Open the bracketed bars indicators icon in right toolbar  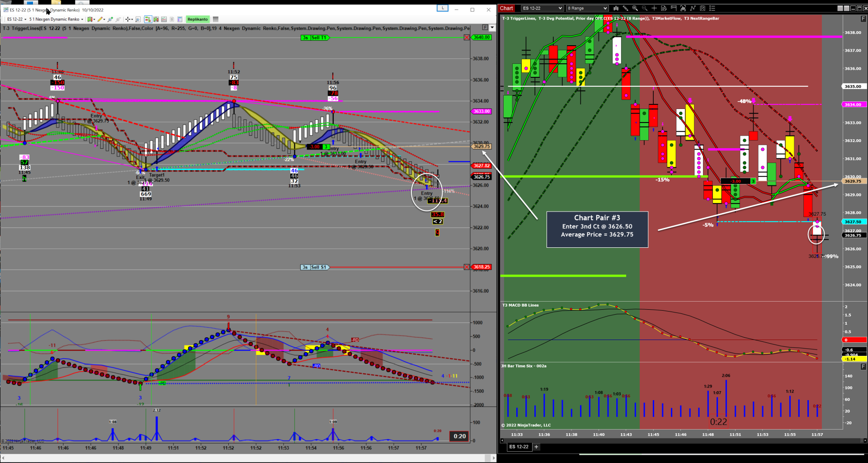coord(683,8)
